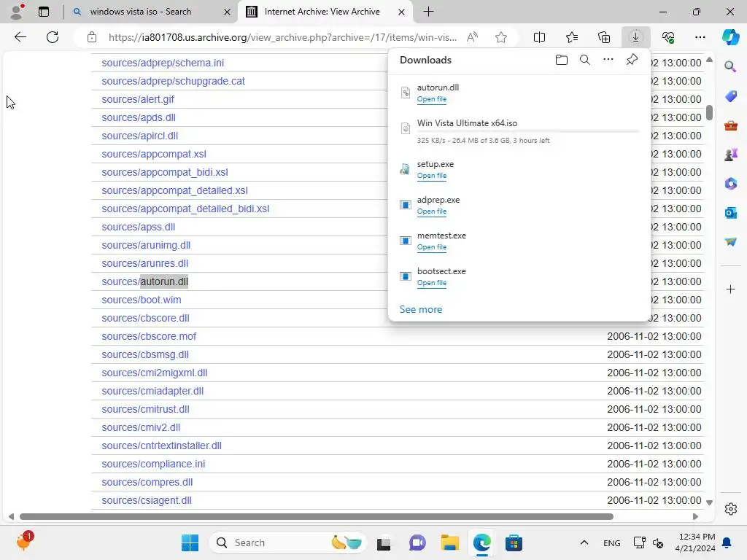Open a new browser tab
This screenshot has height=560, width=747.
tap(428, 12)
